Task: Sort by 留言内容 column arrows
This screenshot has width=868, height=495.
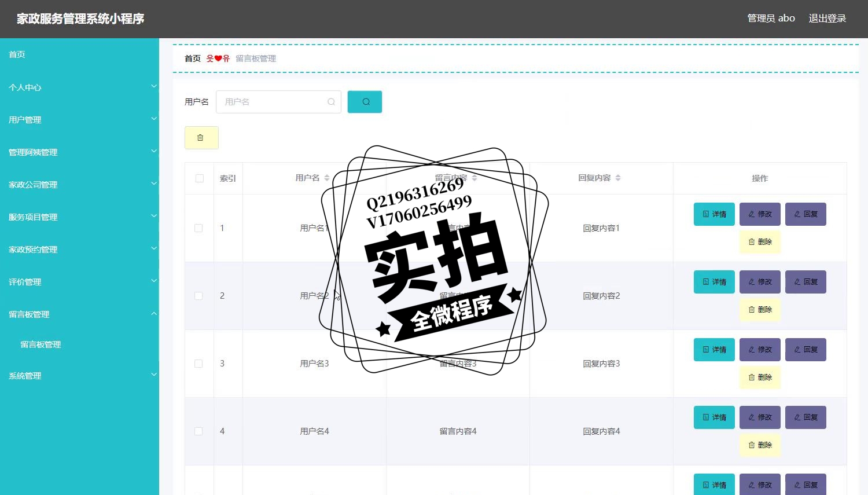Action: 475,178
